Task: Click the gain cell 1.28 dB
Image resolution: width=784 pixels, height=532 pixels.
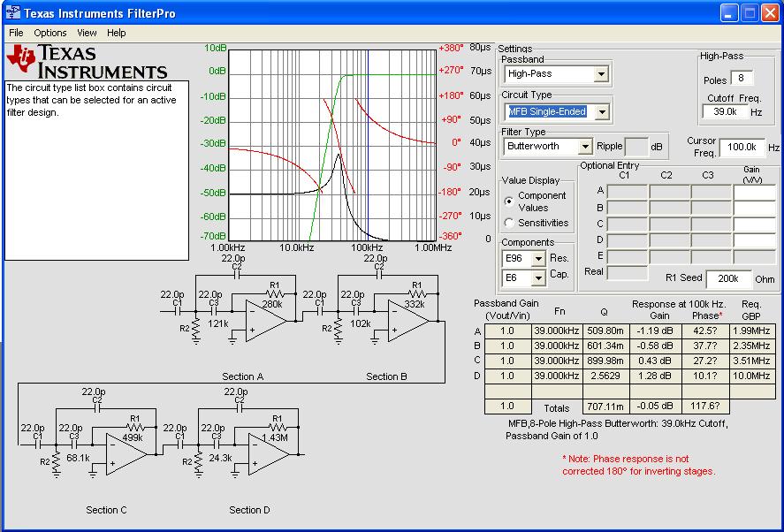Action: (656, 376)
